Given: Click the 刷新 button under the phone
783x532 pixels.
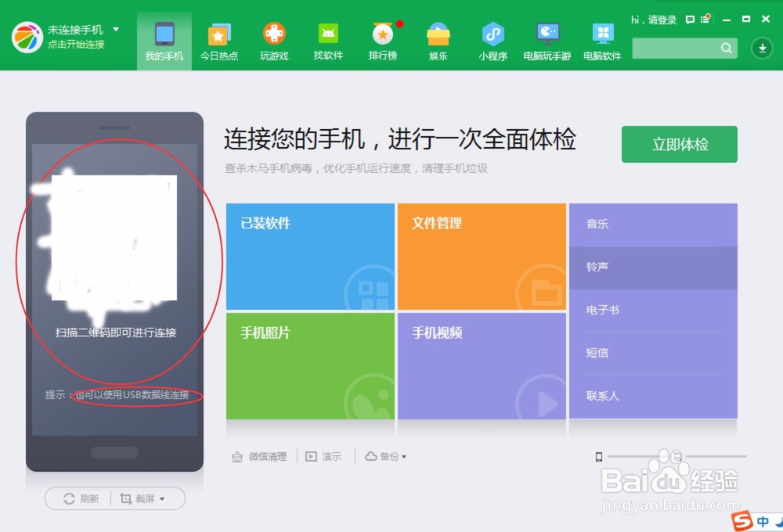Looking at the screenshot, I should 81,498.
